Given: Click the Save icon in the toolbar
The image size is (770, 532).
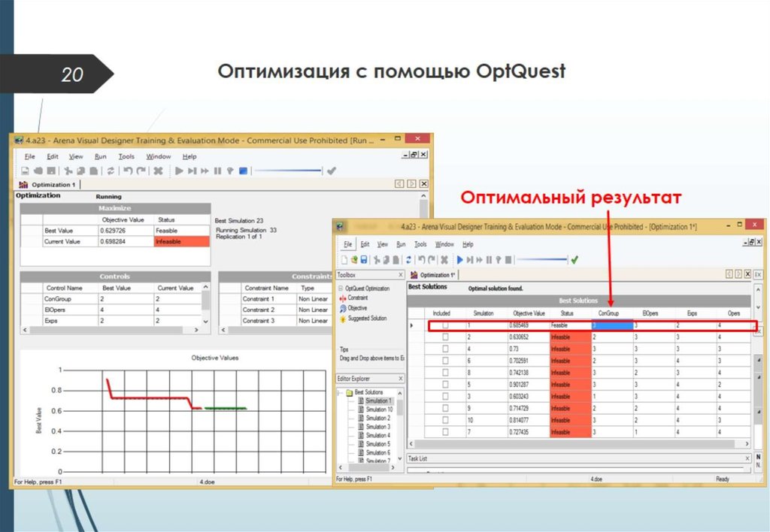Looking at the screenshot, I should click(x=362, y=258).
